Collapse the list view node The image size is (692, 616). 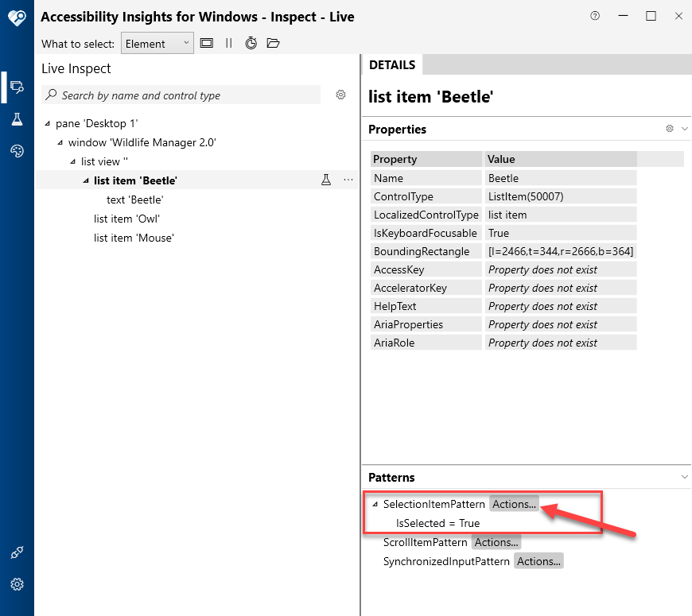(x=73, y=162)
